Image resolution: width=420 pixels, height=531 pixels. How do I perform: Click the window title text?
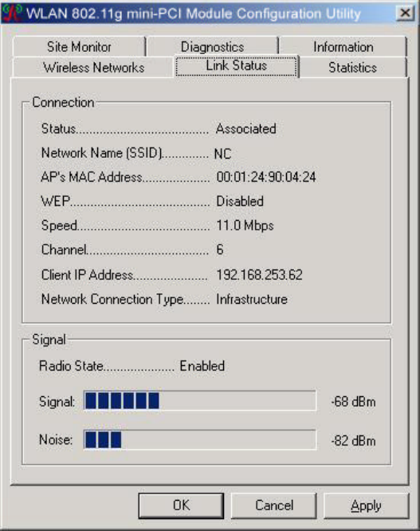[x=194, y=14]
